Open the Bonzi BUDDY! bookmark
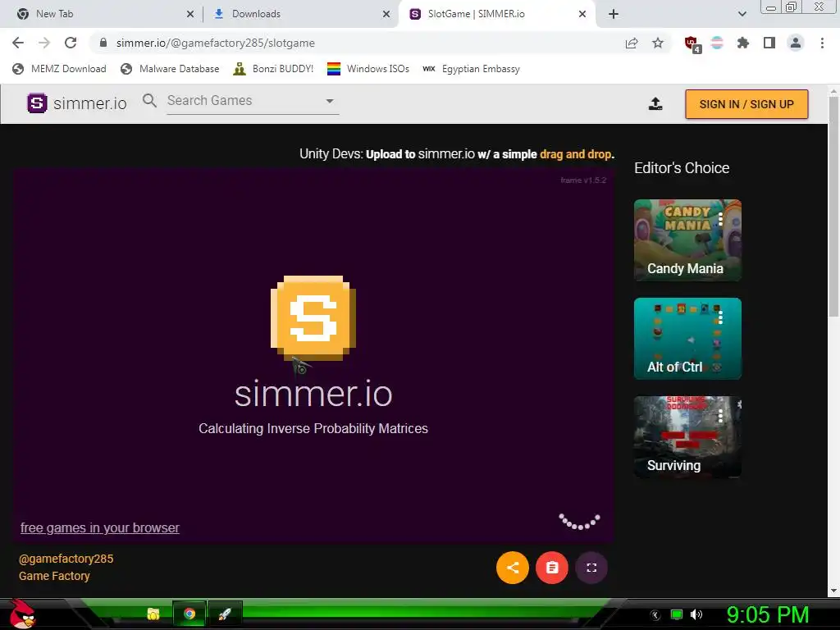The width and height of the screenshot is (840, 630). point(273,69)
